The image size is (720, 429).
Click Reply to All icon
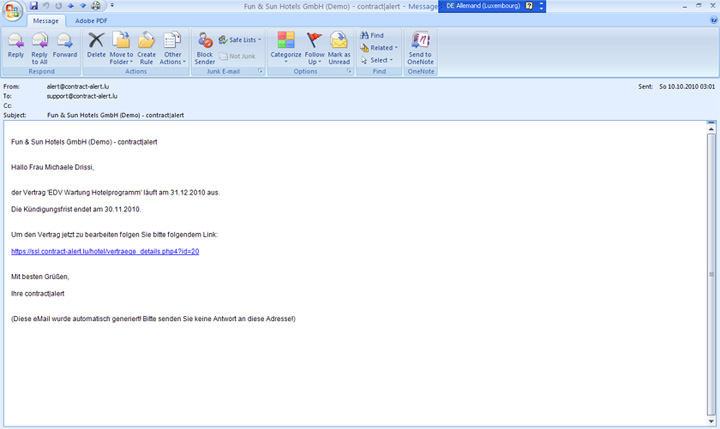[x=39, y=45]
